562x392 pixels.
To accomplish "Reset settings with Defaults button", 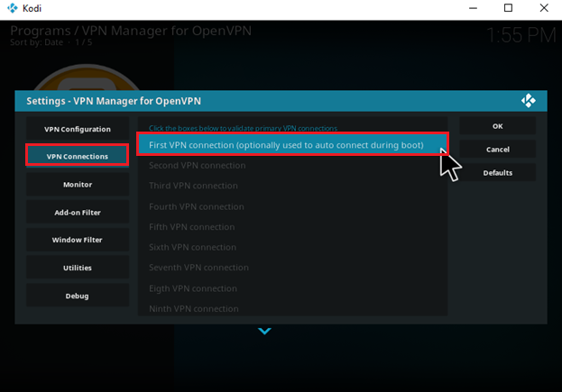I will [x=497, y=172].
